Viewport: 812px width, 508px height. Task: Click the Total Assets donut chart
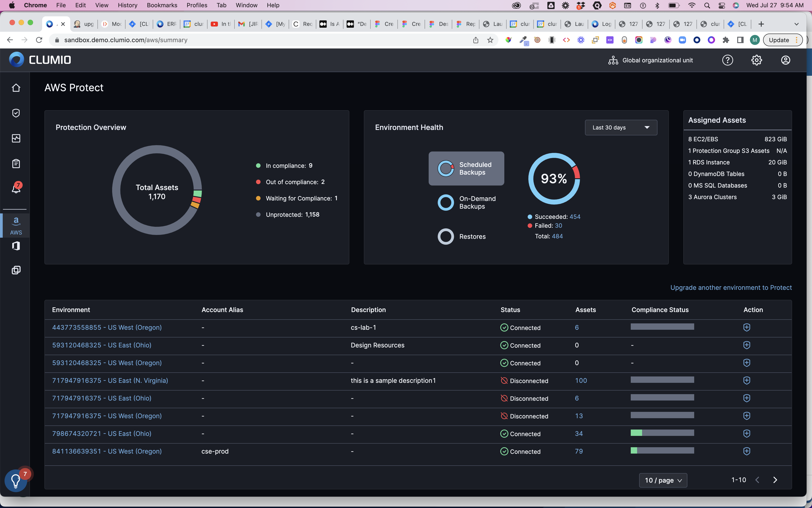157,190
